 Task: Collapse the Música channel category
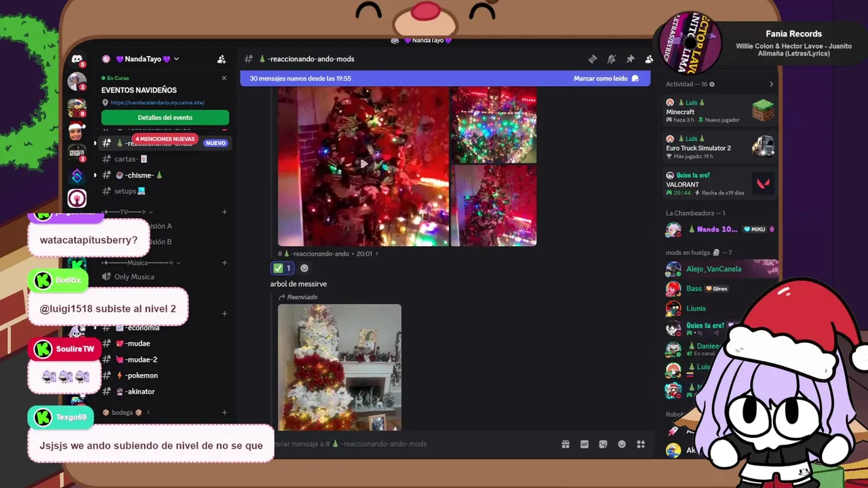coord(141,262)
